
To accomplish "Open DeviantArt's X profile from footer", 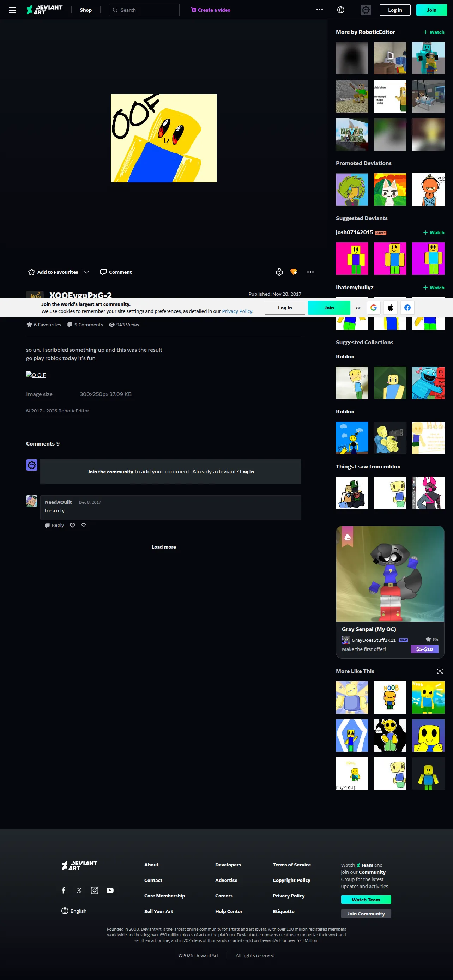I will point(79,890).
